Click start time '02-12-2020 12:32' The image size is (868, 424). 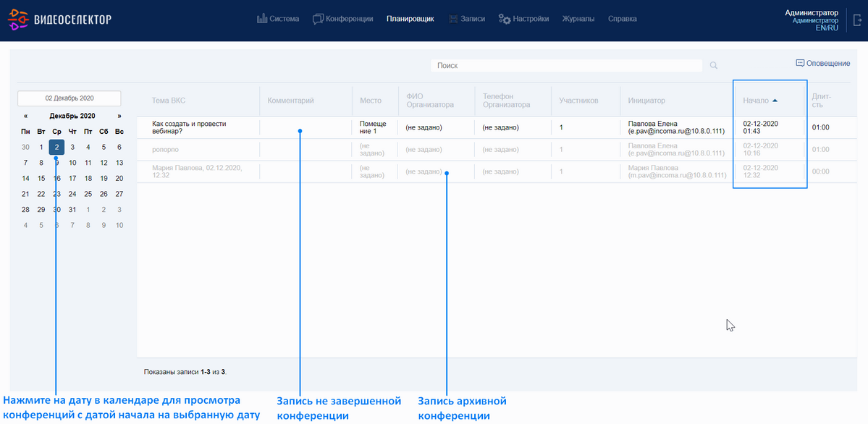click(761, 171)
